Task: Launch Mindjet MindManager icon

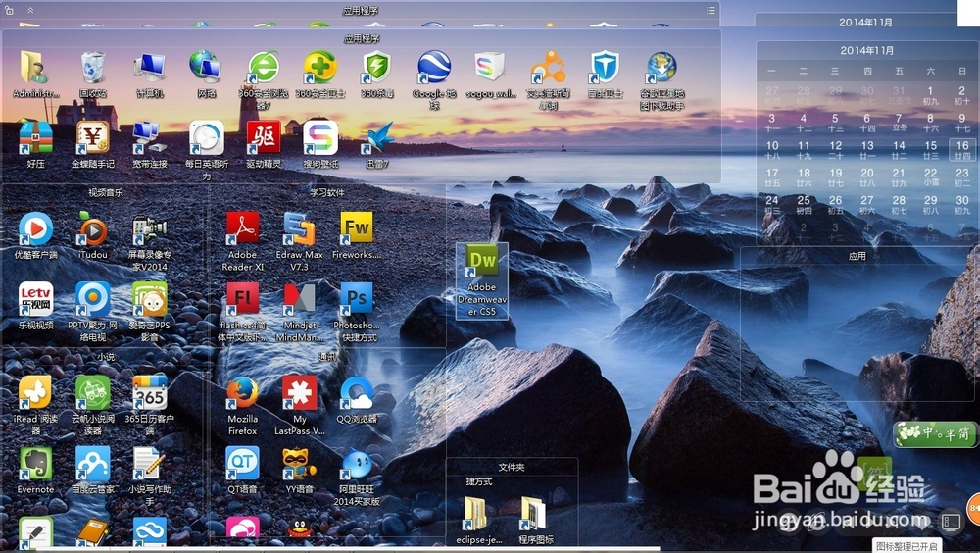Action: click(299, 299)
